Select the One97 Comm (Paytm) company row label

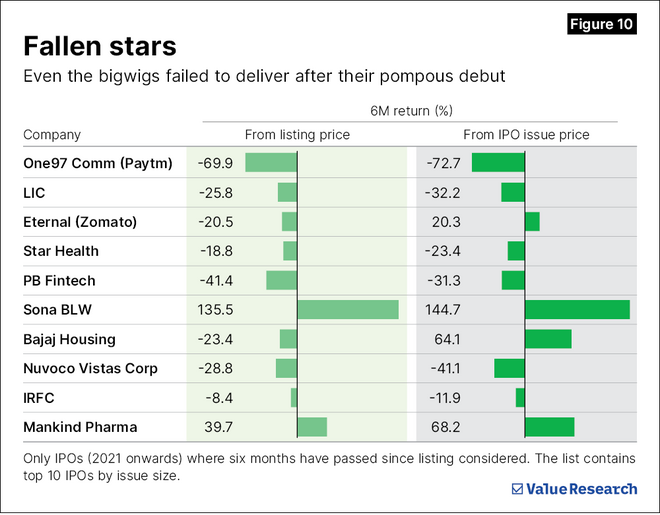point(98,163)
